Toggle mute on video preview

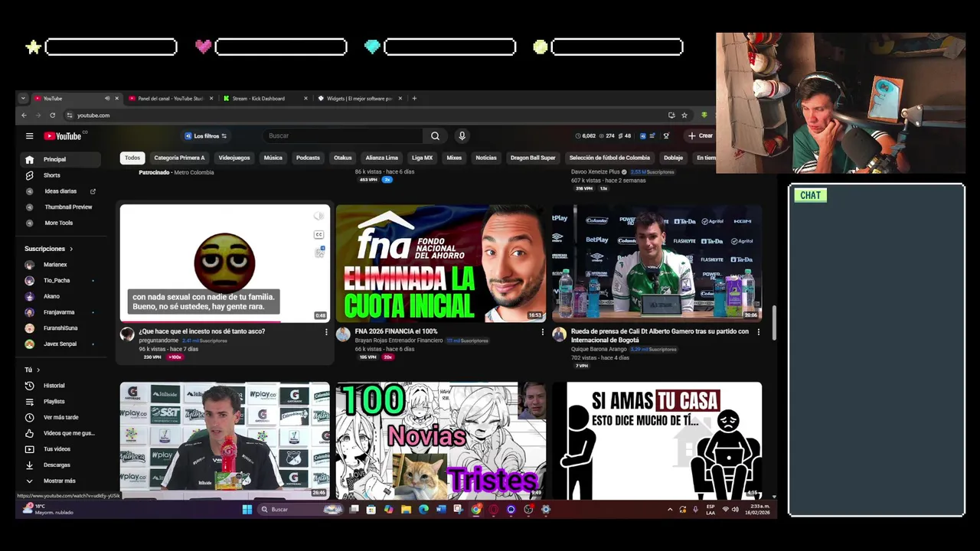[x=319, y=217]
